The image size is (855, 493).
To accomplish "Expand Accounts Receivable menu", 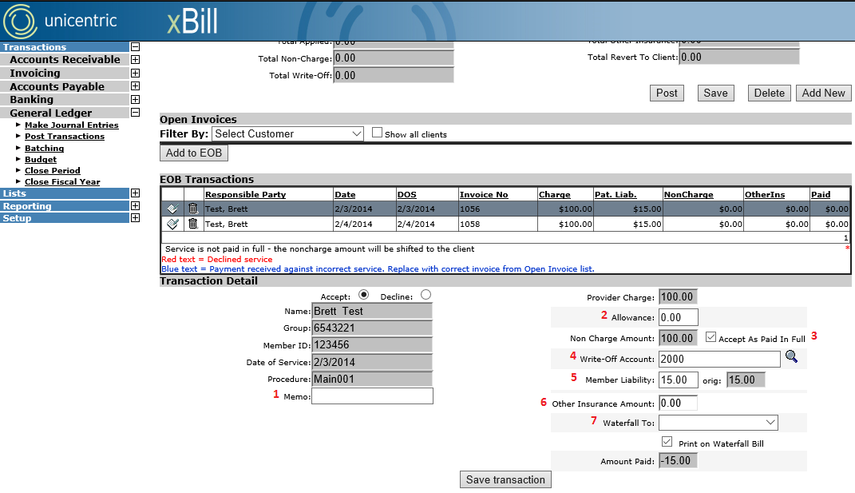I will coord(135,59).
